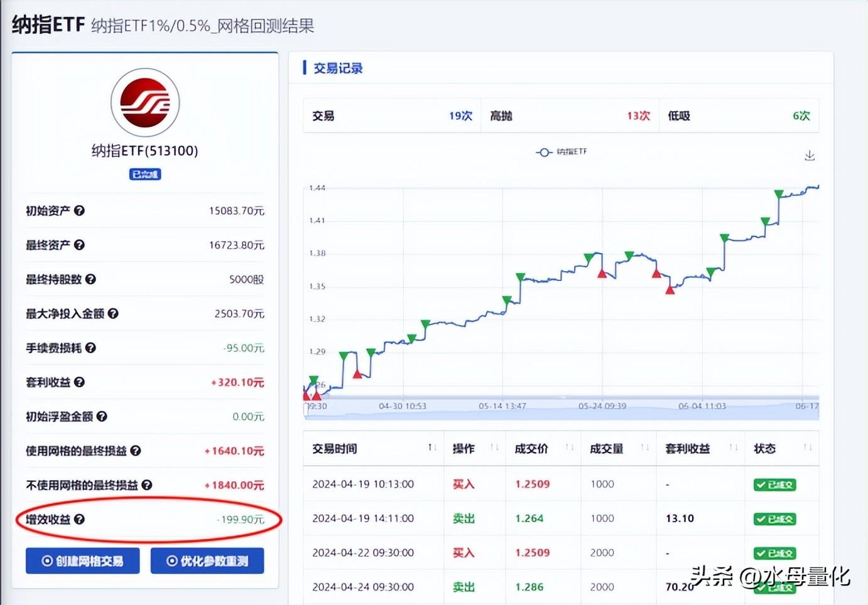Sort table by 成交价 column

[x=569, y=447]
